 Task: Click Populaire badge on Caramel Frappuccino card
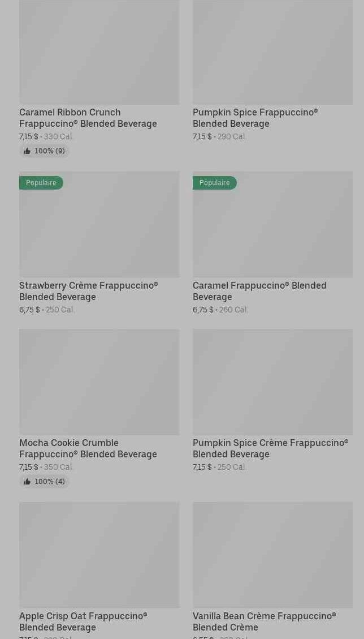pyautogui.click(x=214, y=183)
